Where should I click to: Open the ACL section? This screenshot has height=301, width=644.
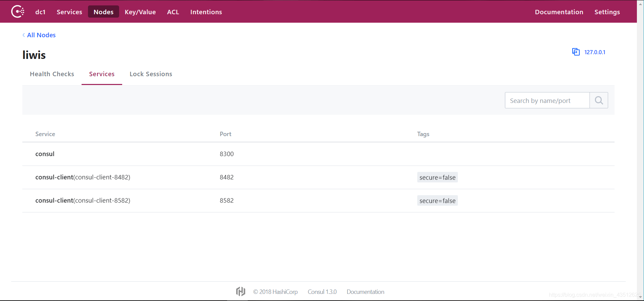point(173,12)
